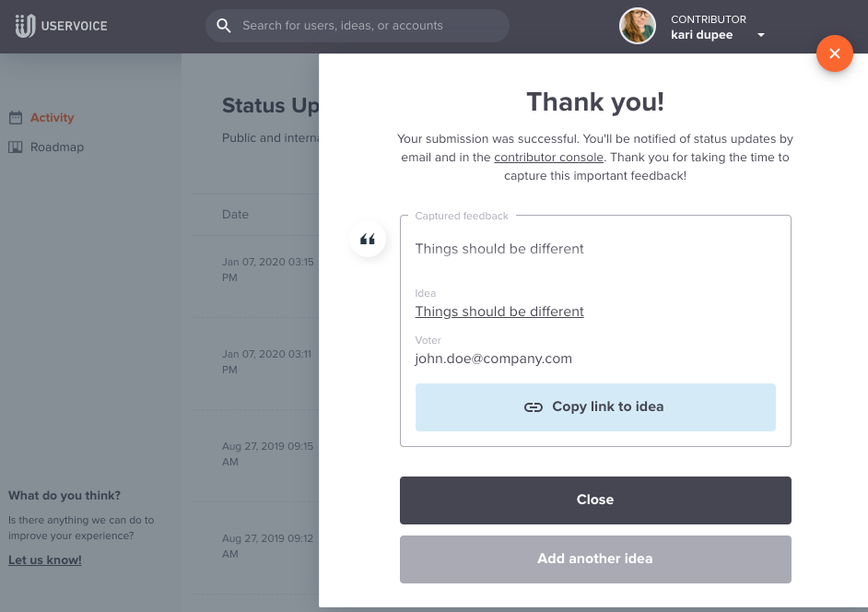Image resolution: width=868 pixels, height=612 pixels.
Task: Open the Roadmap sidebar item
Action: 57,147
